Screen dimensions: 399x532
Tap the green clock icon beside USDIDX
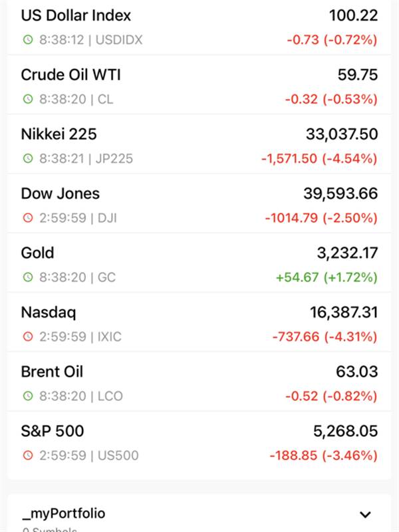click(x=28, y=40)
